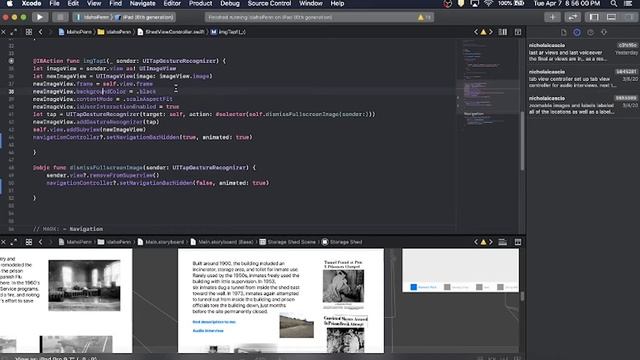Viewport: 640px width, 360px height.
Task: Open the File menu
Action: 54,3
